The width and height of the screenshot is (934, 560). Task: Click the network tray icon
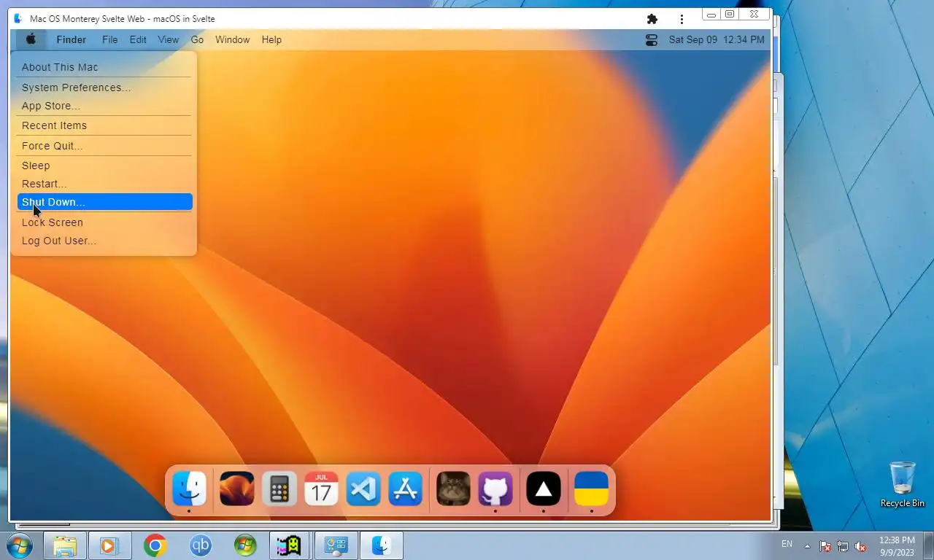tap(843, 546)
